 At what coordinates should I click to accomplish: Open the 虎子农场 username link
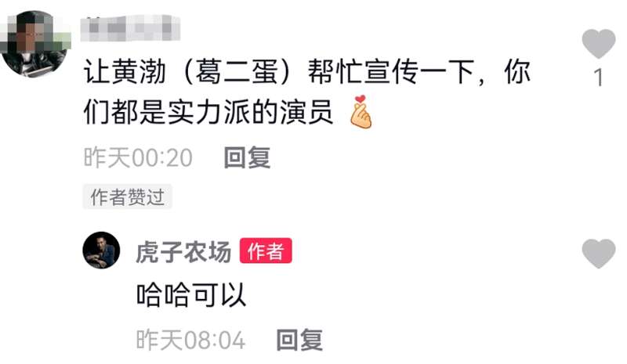click(183, 252)
